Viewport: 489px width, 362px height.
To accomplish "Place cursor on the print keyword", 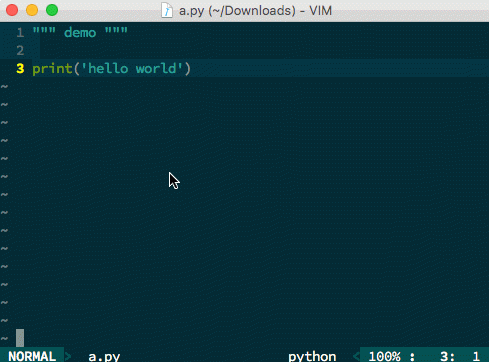I will (52, 69).
